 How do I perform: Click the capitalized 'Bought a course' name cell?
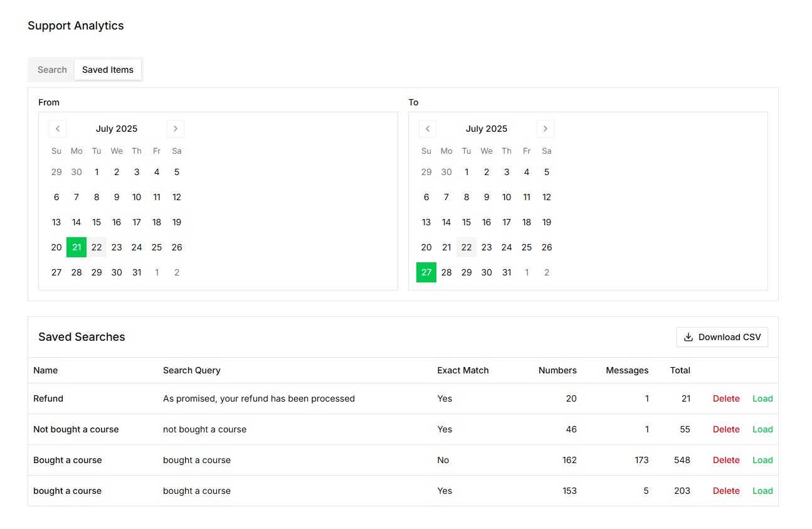(68, 460)
